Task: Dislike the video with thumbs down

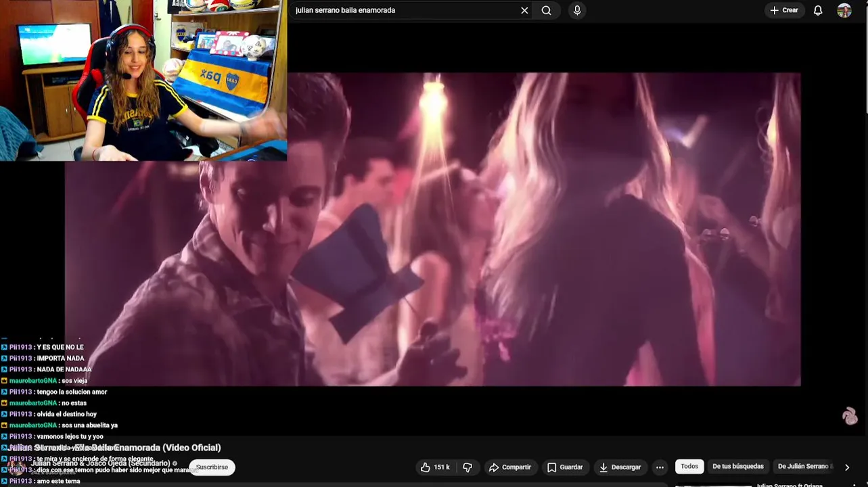Action: pyautogui.click(x=467, y=467)
